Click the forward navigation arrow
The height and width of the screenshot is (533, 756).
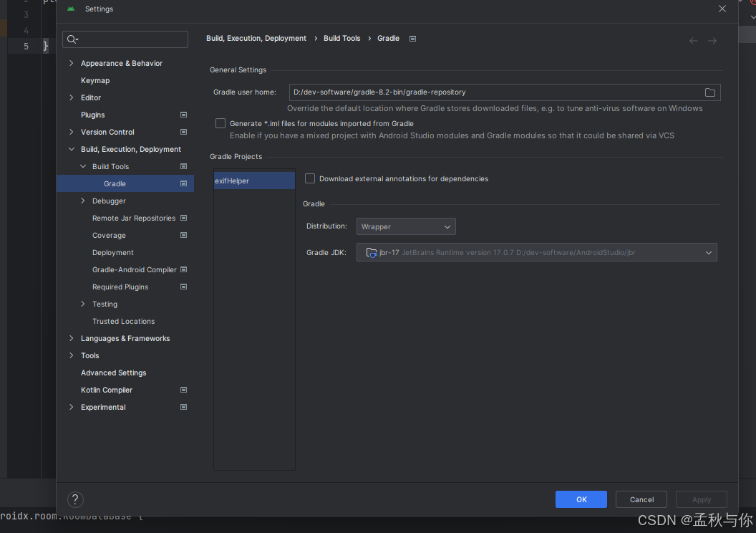712,41
